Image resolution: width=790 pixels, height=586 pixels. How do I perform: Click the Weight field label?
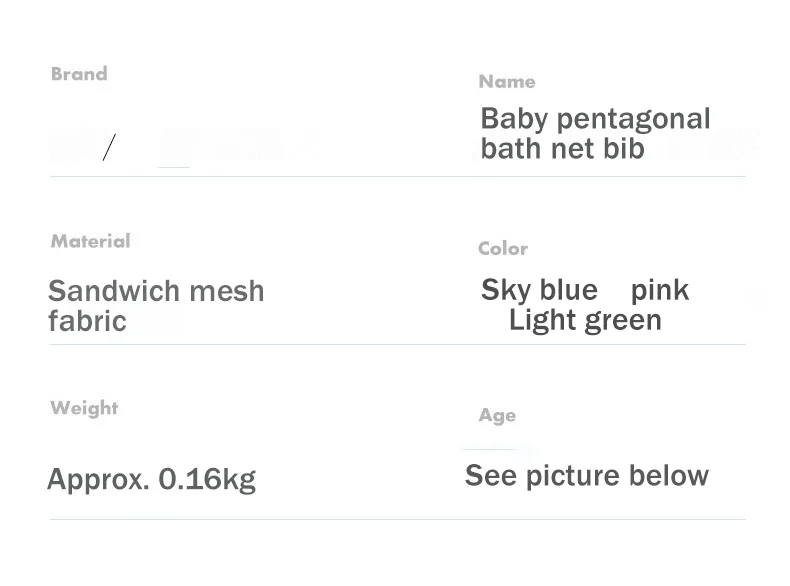click(x=84, y=408)
